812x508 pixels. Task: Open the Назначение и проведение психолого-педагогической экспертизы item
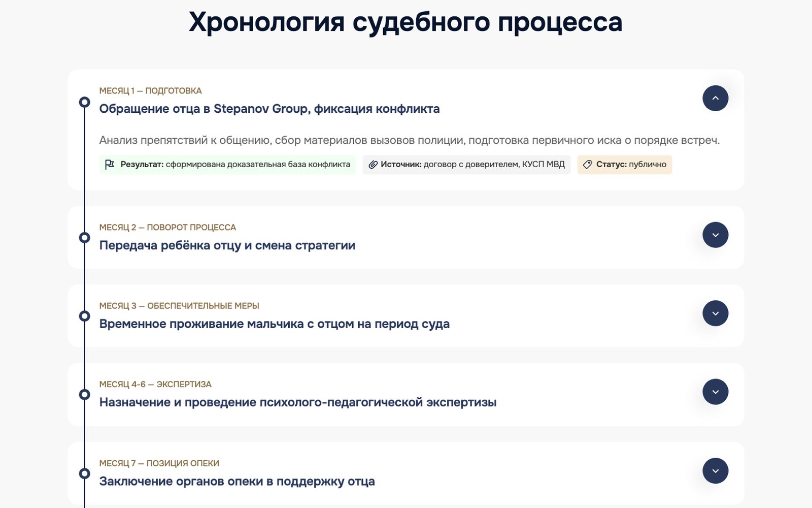click(406, 394)
